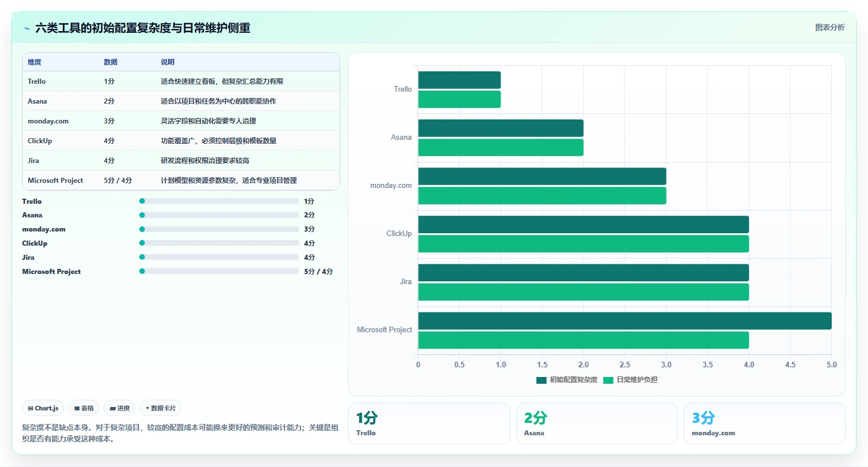Open the 3分 monday.com data card
This screenshot has width=868, height=467.
point(764,423)
